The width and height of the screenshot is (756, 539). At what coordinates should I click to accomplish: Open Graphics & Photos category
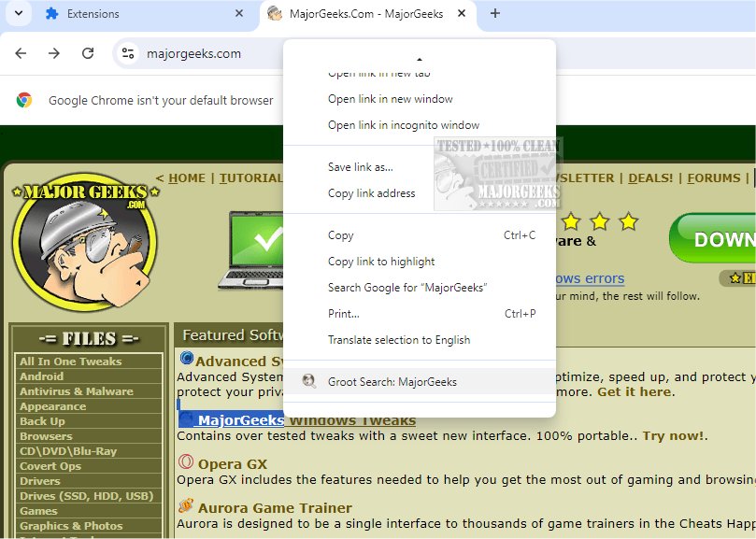tap(71, 526)
